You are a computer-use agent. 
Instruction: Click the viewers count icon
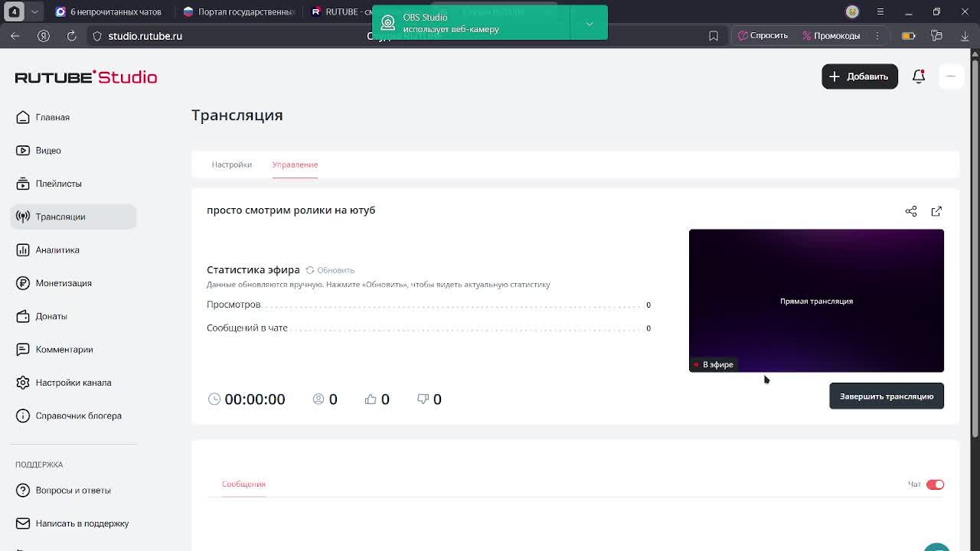pos(318,399)
